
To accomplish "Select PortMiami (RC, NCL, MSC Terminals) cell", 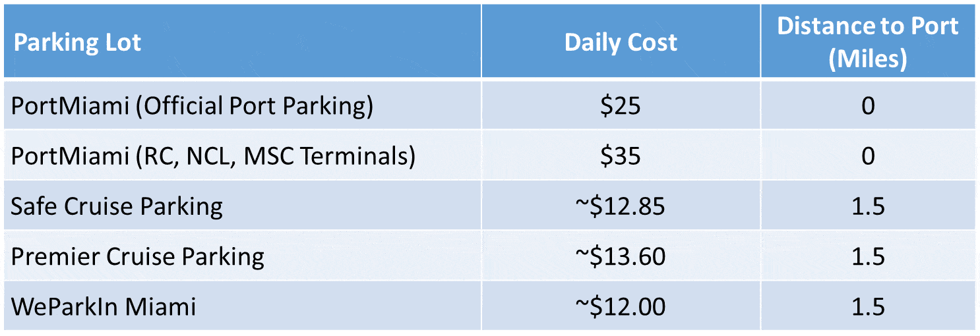I will (x=242, y=155).
